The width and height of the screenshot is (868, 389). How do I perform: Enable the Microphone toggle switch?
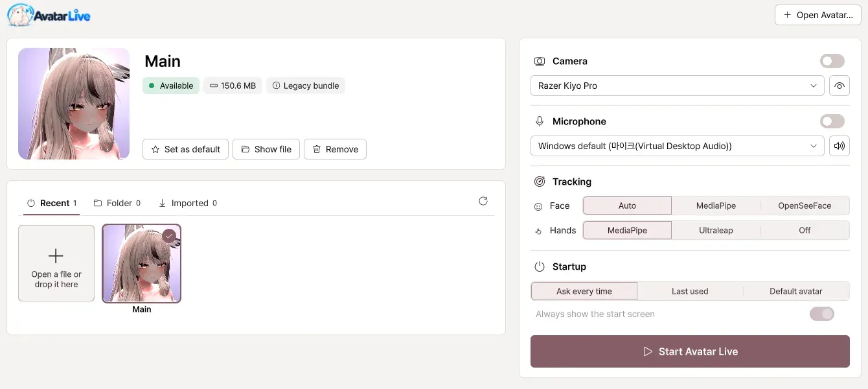tap(832, 121)
